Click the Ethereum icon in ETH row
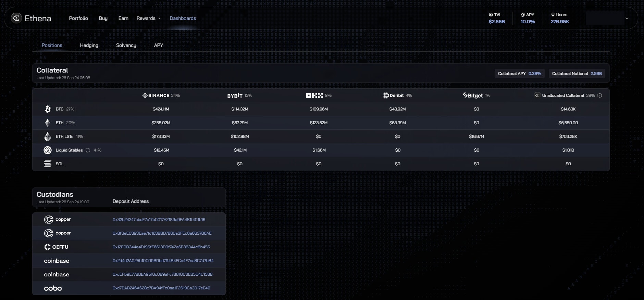 pyautogui.click(x=48, y=123)
